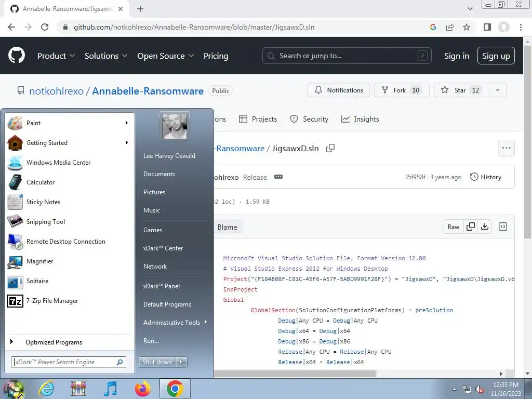This screenshot has height=399, width=532.
Task: Go back in Chrome browser
Action: click(11, 27)
